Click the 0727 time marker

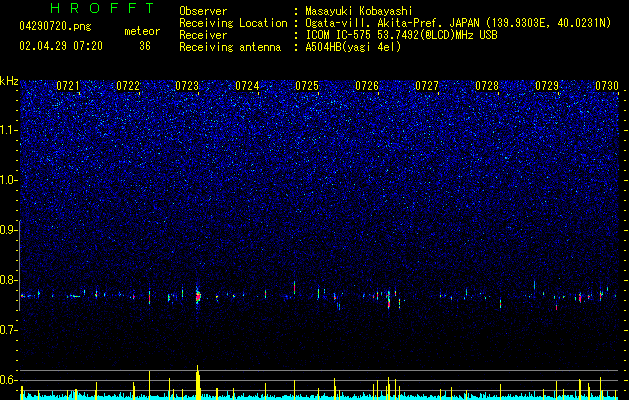pyautogui.click(x=427, y=86)
